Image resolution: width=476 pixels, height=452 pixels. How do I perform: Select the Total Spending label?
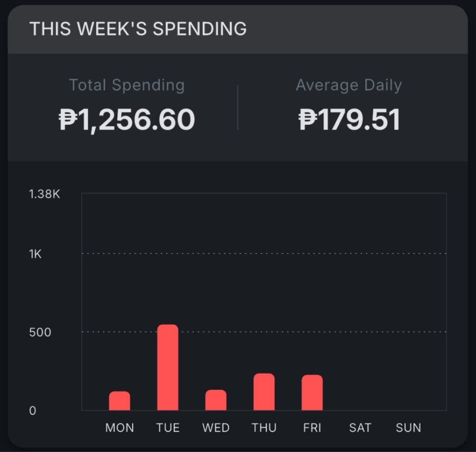click(x=126, y=85)
